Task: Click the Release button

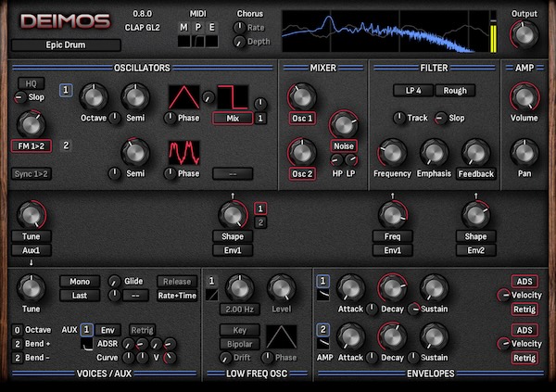Action: click(x=177, y=282)
